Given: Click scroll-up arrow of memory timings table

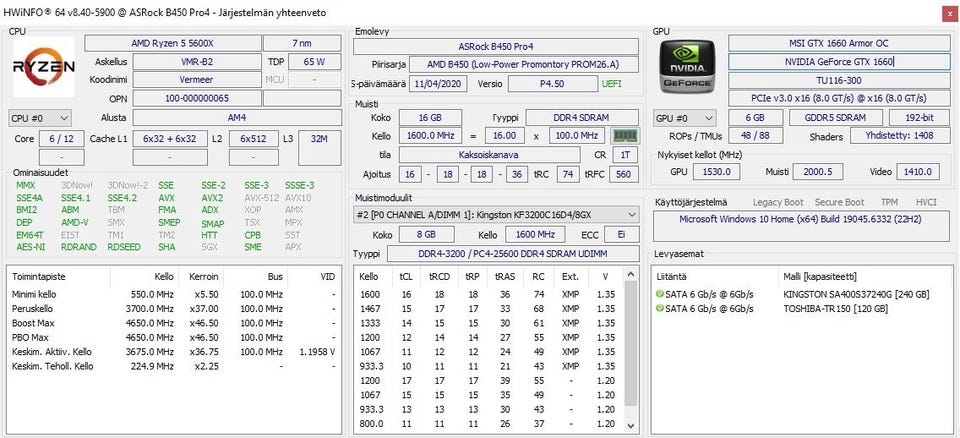Looking at the screenshot, I should pyautogui.click(x=631, y=273).
